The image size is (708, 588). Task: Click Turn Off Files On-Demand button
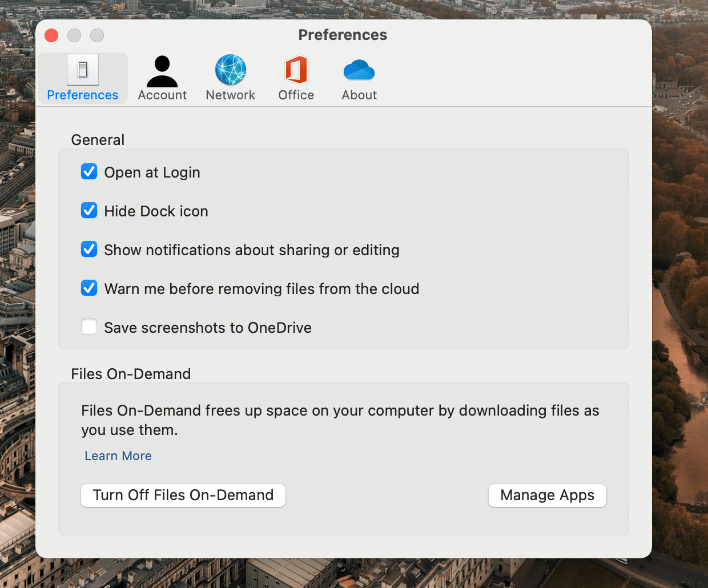point(183,495)
